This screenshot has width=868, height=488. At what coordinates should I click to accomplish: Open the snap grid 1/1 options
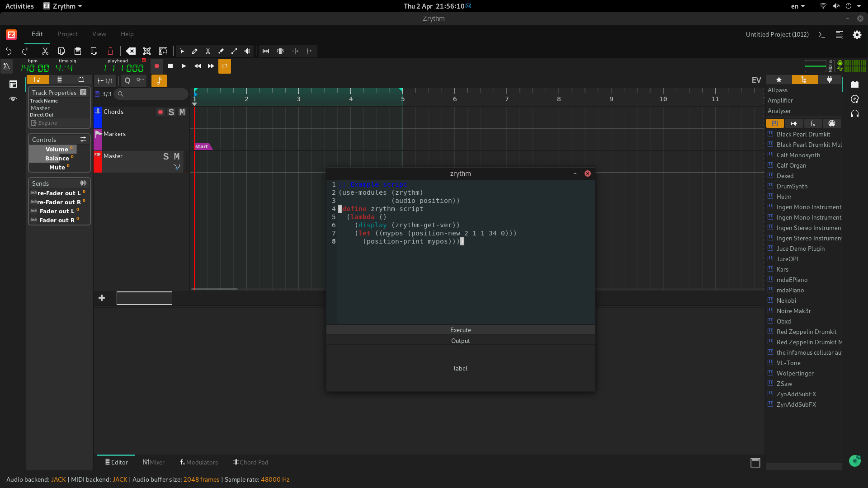click(105, 81)
